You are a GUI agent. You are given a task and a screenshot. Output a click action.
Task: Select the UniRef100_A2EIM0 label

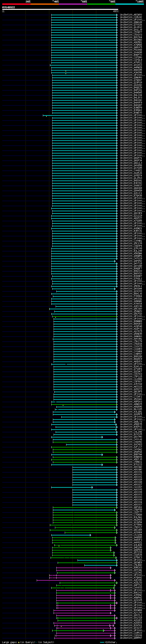[131, 580]
